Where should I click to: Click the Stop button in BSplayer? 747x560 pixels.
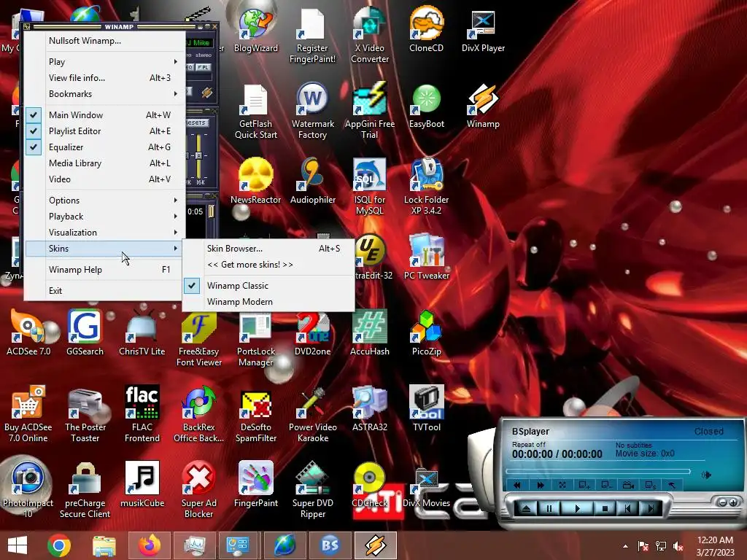pos(605,508)
